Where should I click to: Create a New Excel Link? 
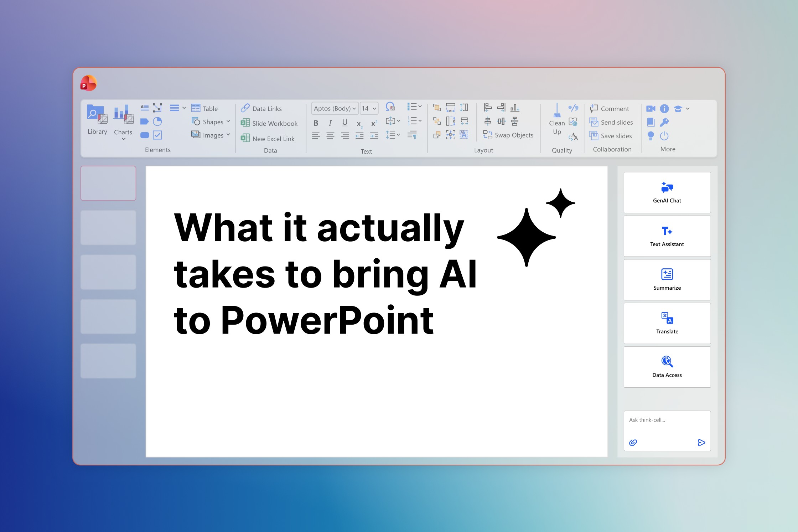coord(268,138)
